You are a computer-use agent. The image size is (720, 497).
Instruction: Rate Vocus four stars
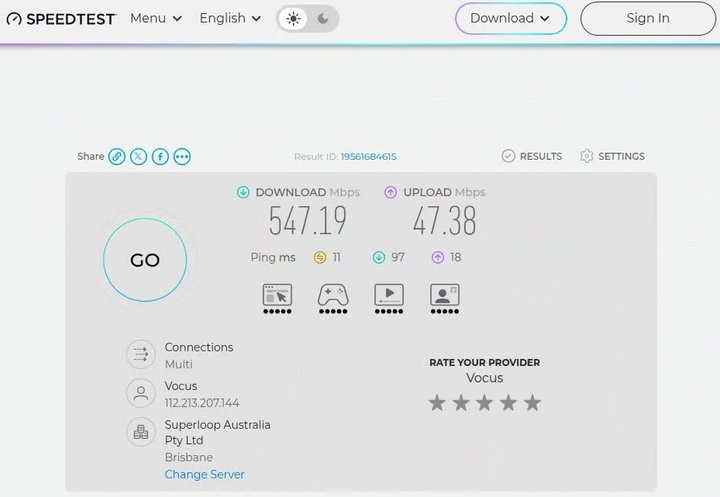(508, 403)
